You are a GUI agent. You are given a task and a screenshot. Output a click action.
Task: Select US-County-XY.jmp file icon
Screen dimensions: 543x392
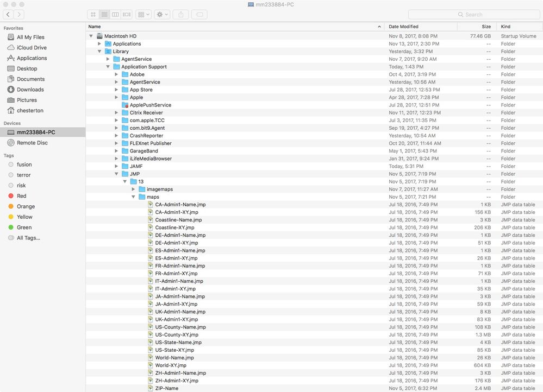(x=151, y=334)
